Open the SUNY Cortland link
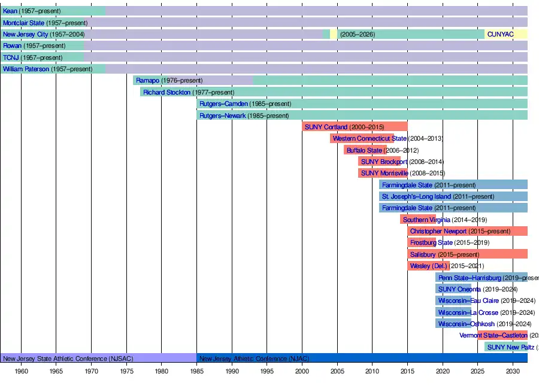Viewport: 539px width, 392px height. pyautogui.click(x=326, y=127)
